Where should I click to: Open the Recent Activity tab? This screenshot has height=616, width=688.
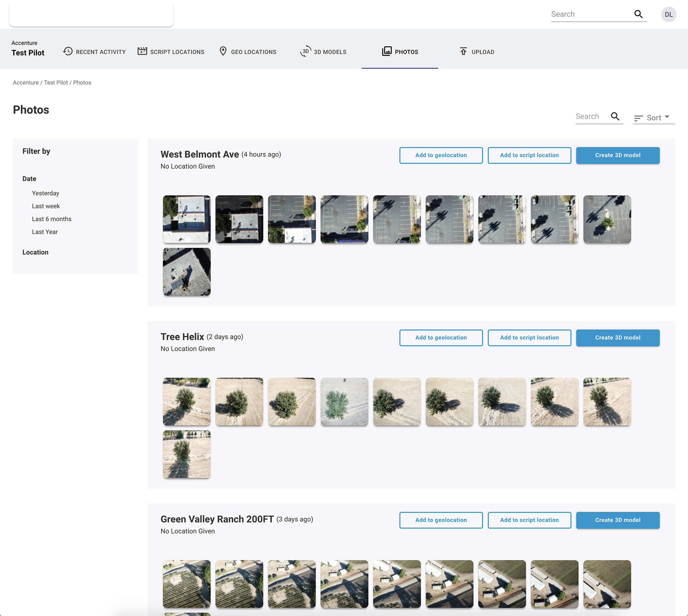(x=94, y=52)
